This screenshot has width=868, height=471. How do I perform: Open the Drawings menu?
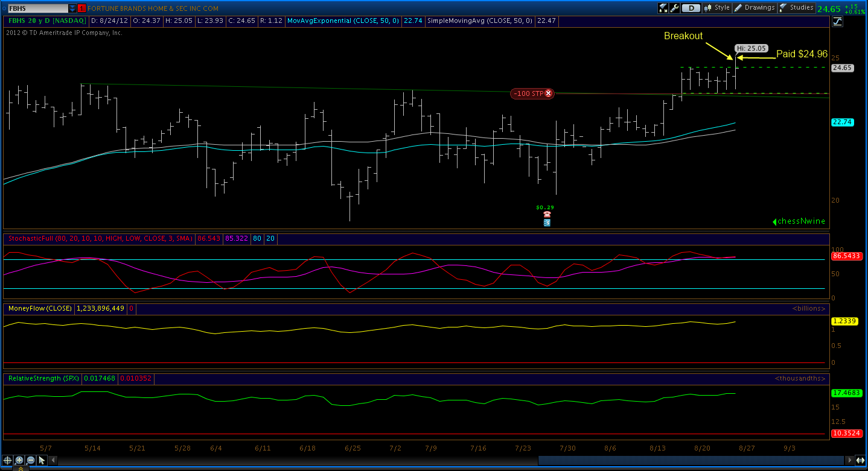[x=754, y=8]
